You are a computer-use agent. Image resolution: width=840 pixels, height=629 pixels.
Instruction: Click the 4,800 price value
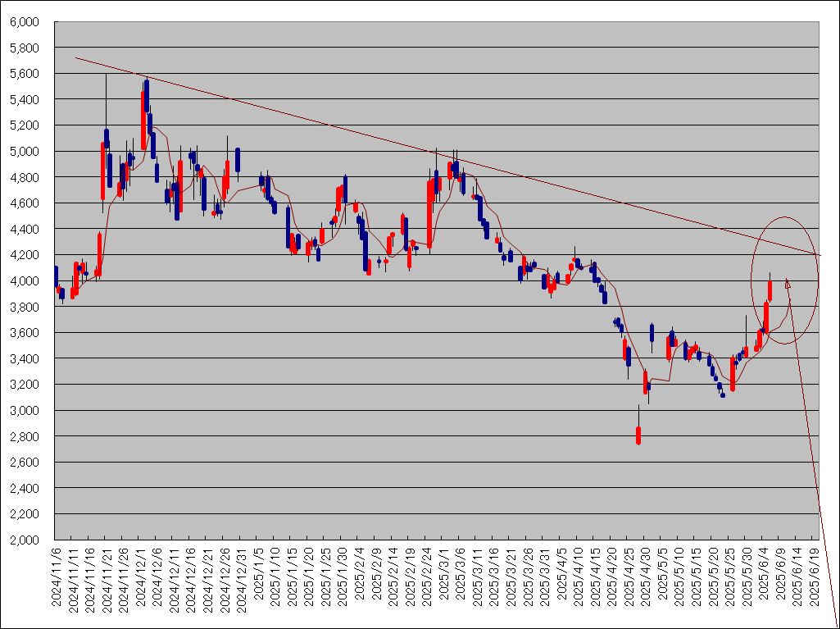click(25, 177)
